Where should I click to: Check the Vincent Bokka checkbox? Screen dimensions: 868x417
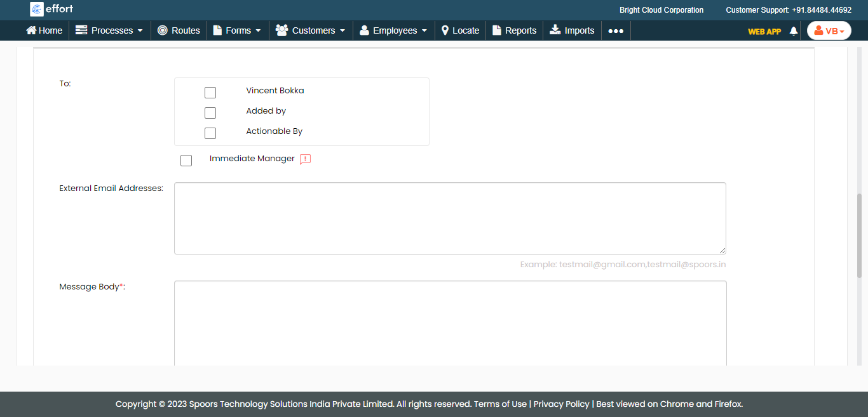point(210,93)
